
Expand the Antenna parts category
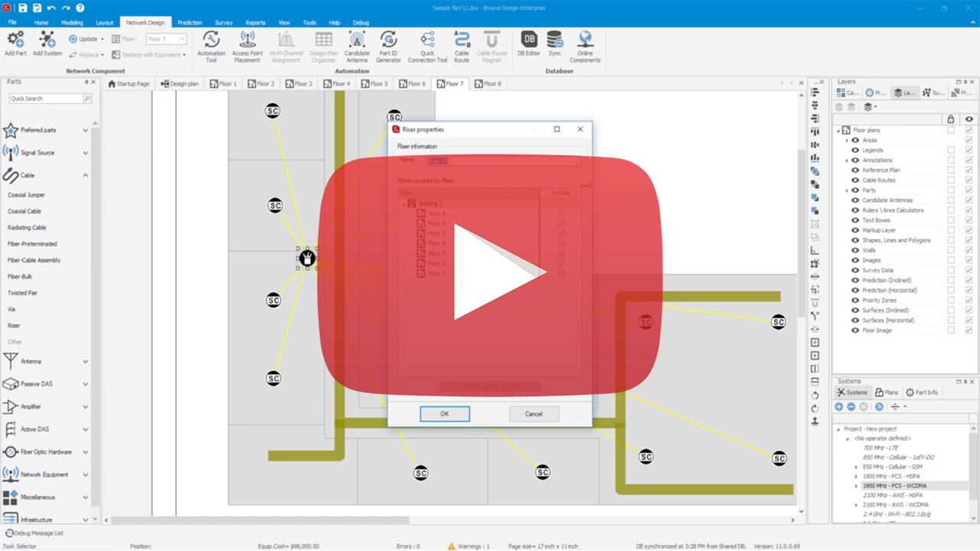tap(86, 361)
